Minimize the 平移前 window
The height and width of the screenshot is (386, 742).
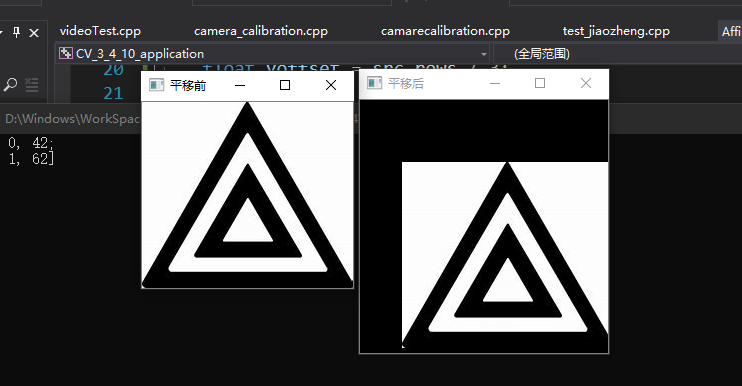[240, 85]
